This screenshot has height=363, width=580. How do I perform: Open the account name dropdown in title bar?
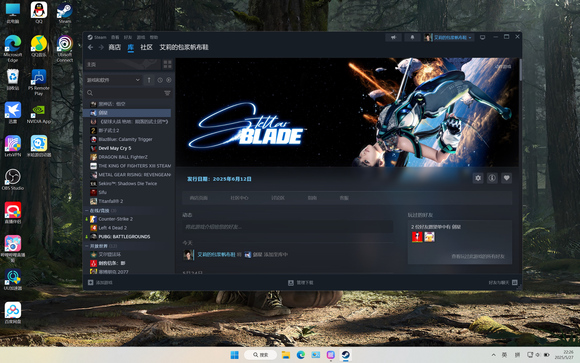449,37
